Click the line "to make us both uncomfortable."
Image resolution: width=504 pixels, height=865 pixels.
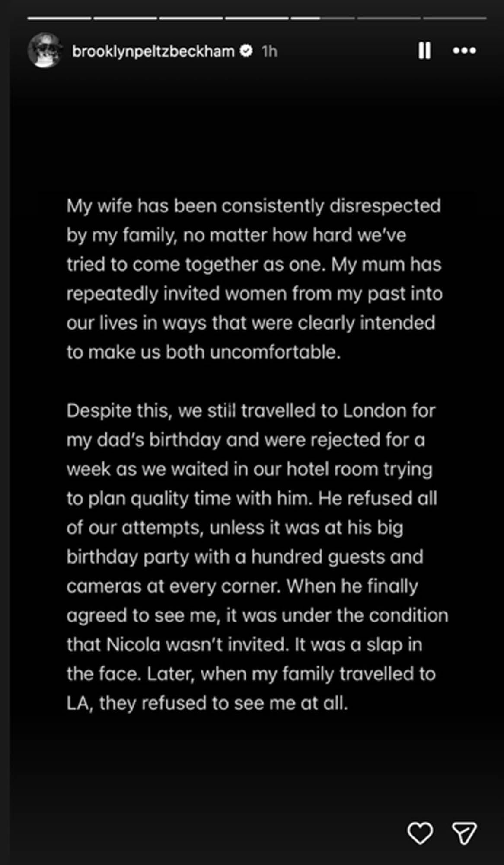204,352
